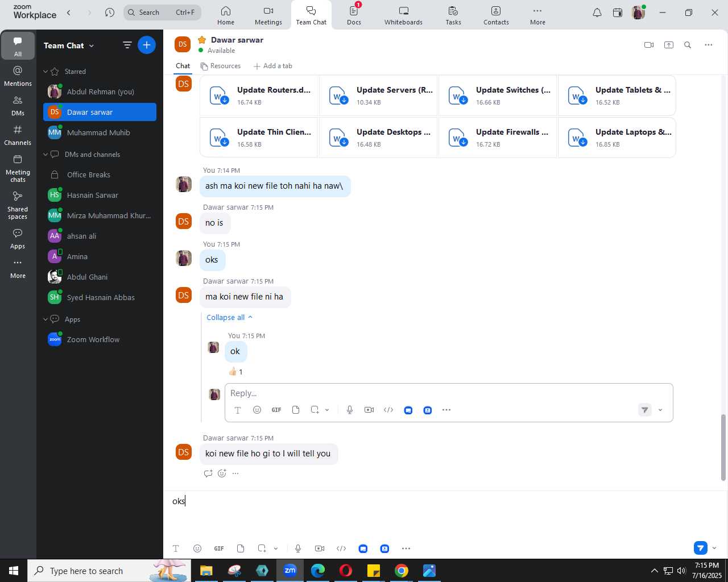Image resolution: width=728 pixels, height=582 pixels.
Task: Open the Contacts tab
Action: (496, 15)
